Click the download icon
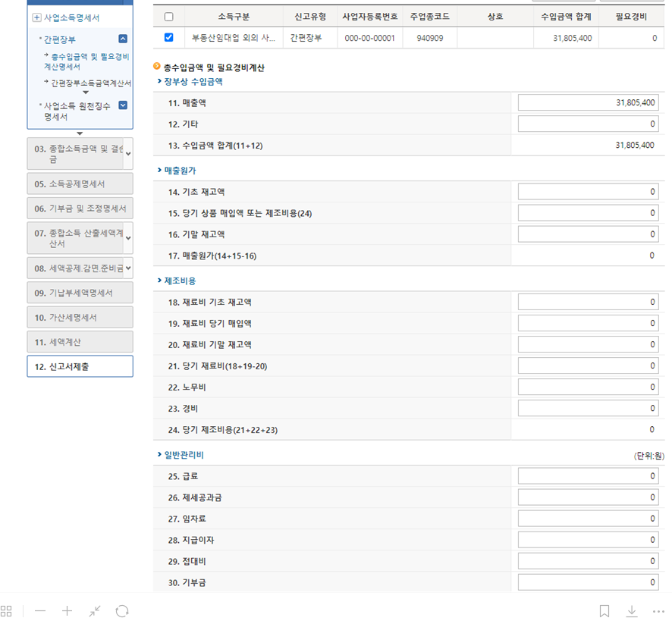672x621 pixels. pyautogui.click(x=631, y=610)
